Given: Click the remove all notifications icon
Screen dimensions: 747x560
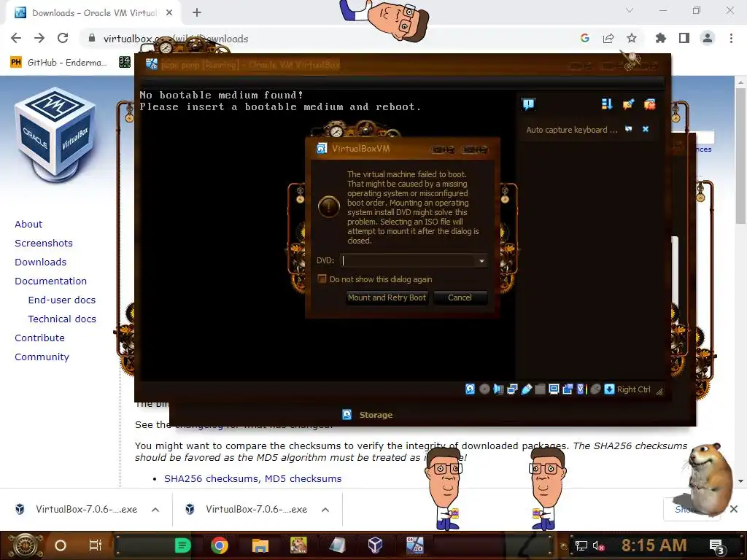Looking at the screenshot, I should click(649, 104).
